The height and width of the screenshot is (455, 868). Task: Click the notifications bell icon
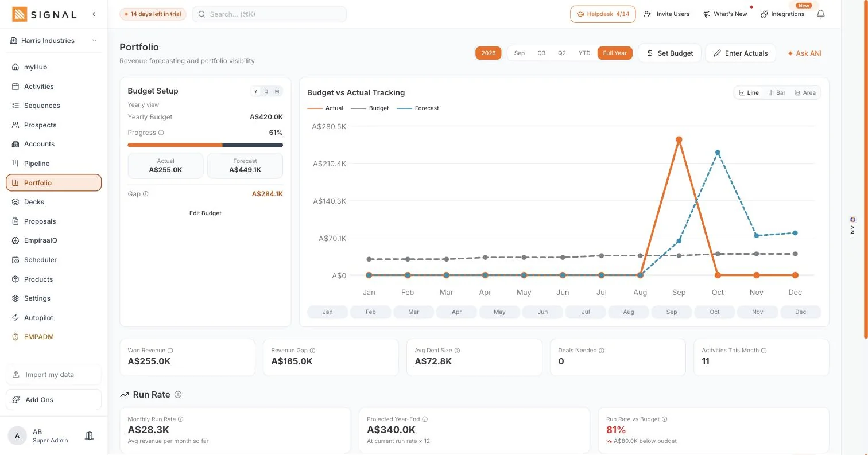pyautogui.click(x=820, y=14)
